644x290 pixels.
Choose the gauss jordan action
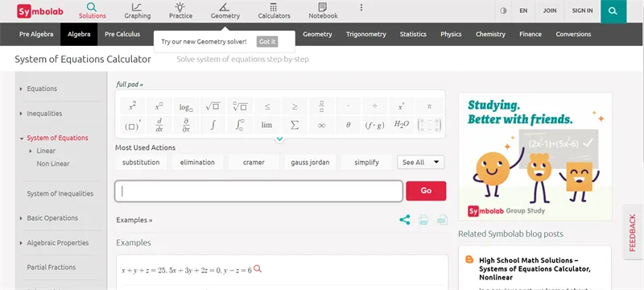click(310, 162)
